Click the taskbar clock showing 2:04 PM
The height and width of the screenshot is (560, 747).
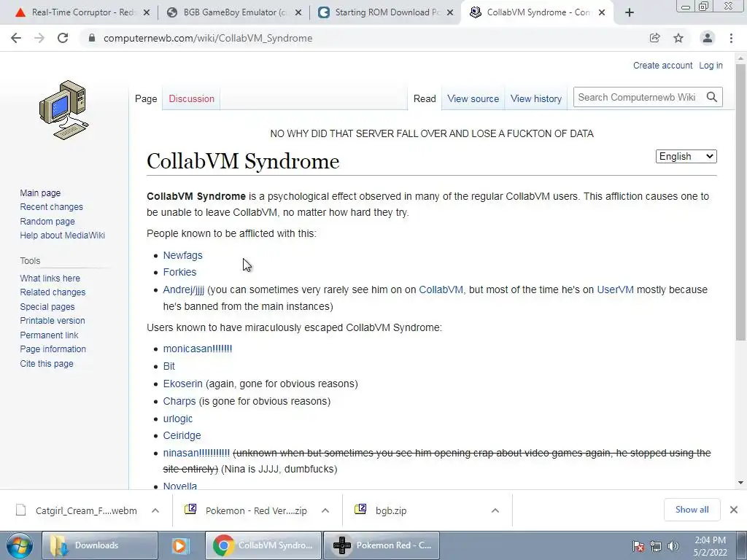tap(710, 546)
